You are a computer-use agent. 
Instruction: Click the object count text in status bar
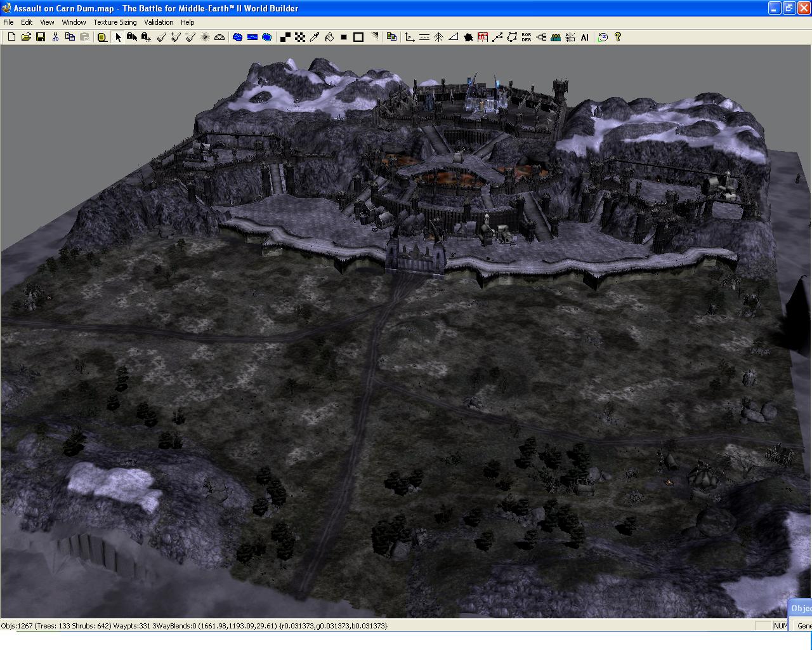point(194,626)
